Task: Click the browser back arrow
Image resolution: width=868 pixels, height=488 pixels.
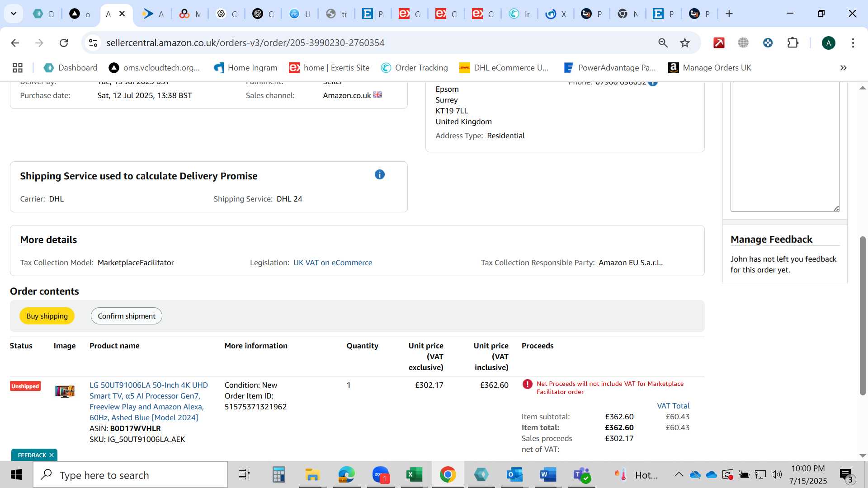Action: coord(15,43)
